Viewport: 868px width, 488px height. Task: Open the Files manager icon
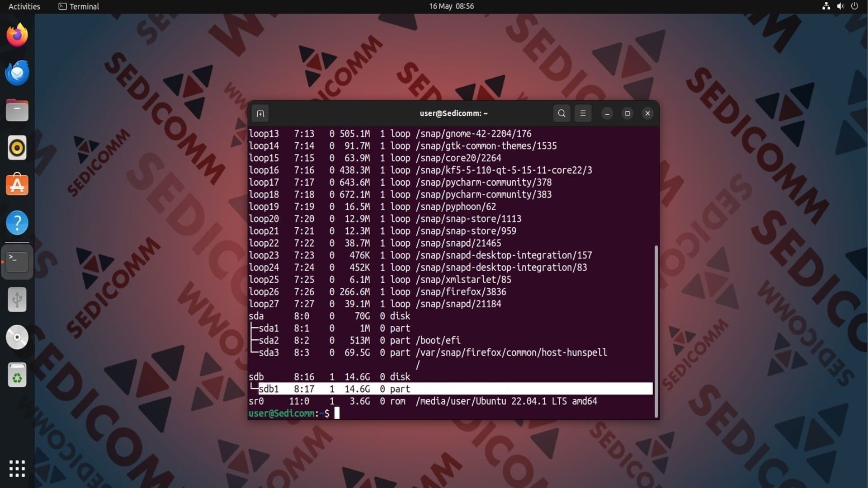point(17,110)
